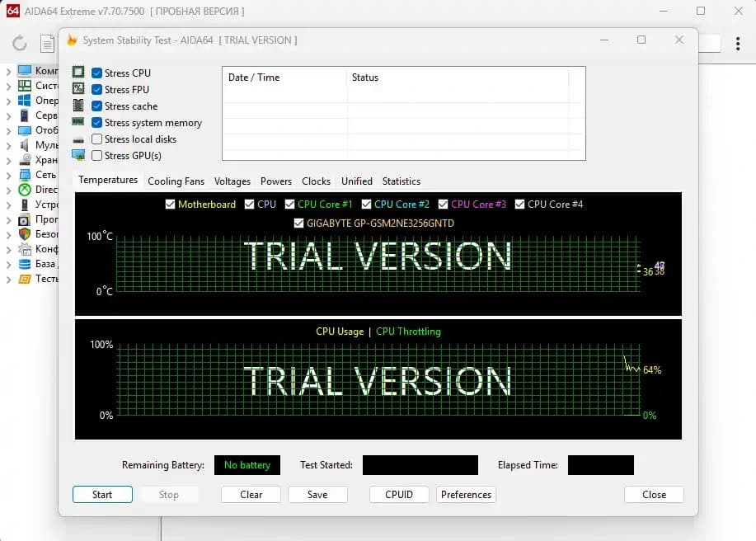
Task: Enable the Stress local disks option
Action: coord(97,139)
